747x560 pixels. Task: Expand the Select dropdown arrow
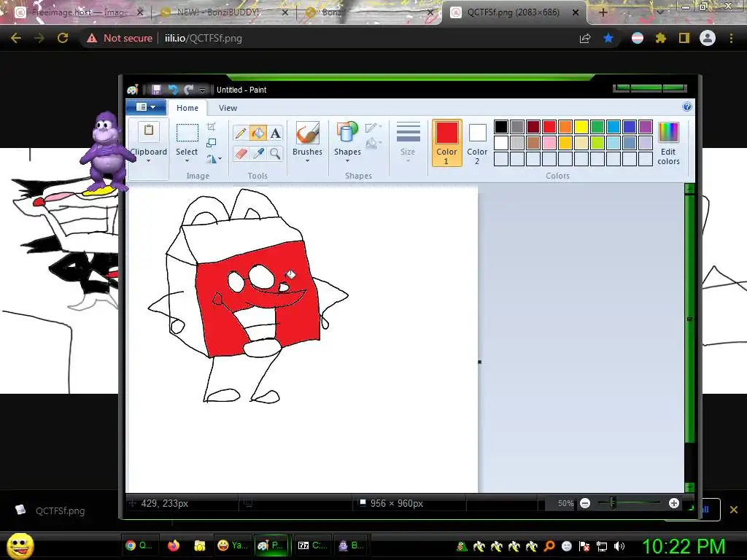187,161
